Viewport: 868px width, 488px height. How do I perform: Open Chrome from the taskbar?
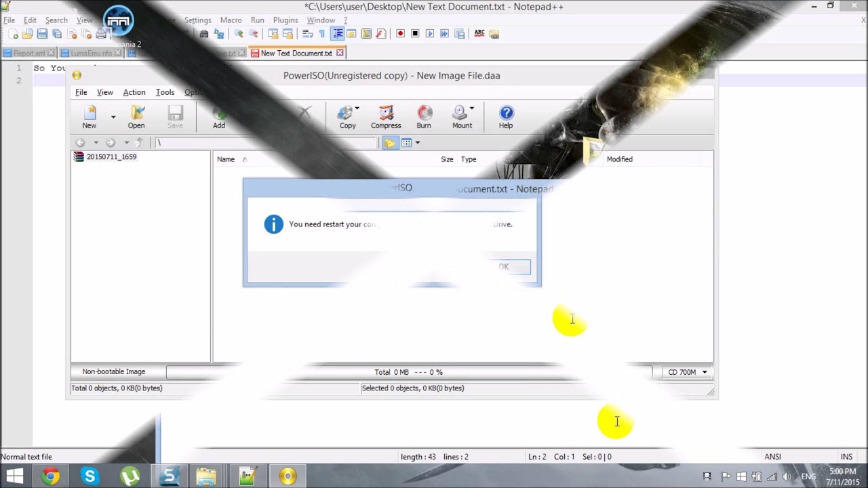click(50, 476)
